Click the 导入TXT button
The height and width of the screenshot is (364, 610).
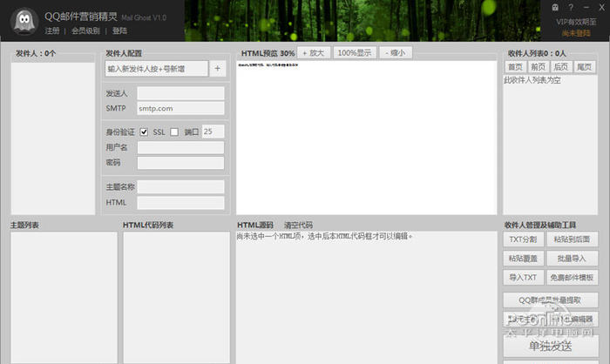pyautogui.click(x=523, y=277)
